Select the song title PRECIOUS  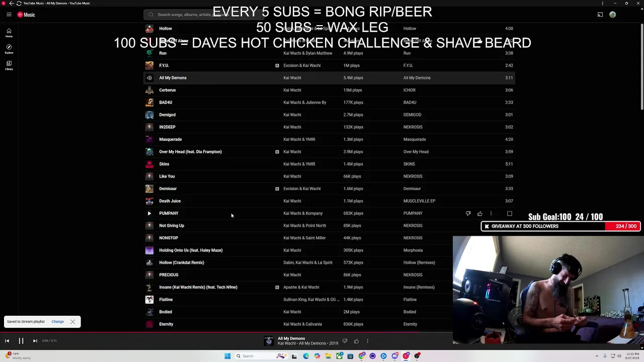coord(169,275)
